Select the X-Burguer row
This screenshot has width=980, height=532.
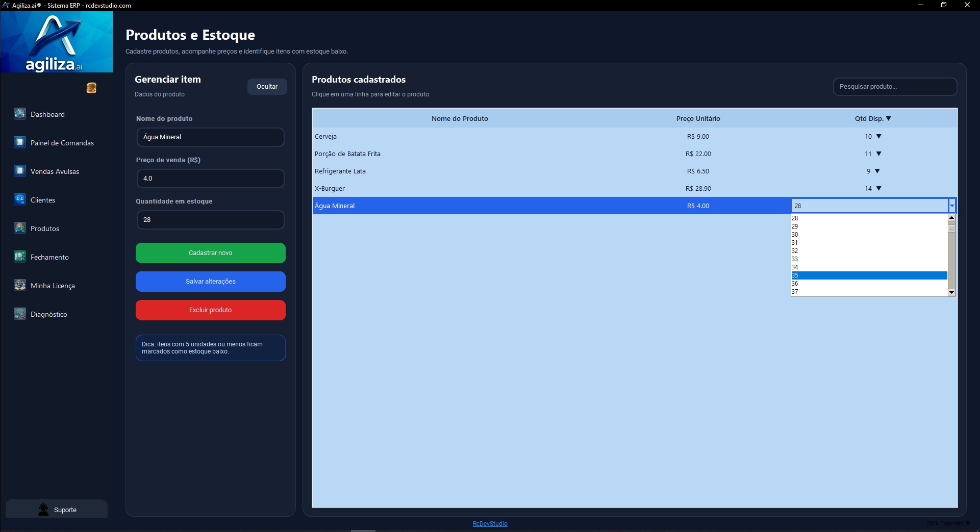tap(635, 188)
